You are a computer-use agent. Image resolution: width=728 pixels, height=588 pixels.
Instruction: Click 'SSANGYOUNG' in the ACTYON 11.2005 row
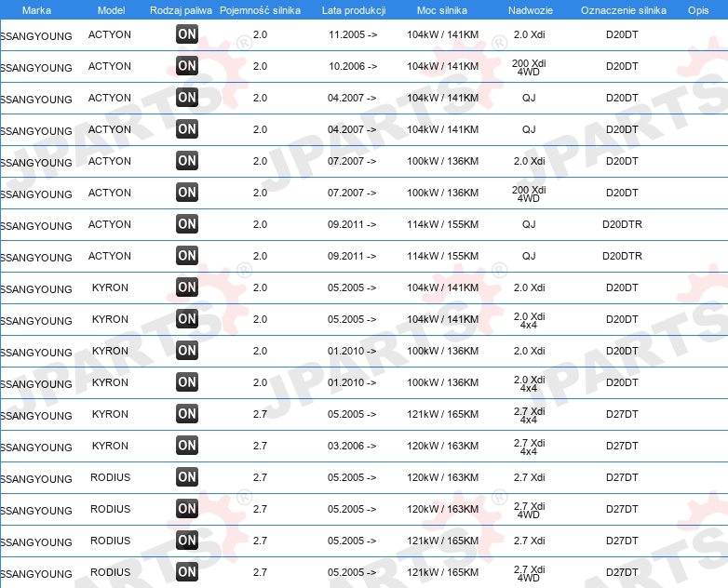pos(36,36)
